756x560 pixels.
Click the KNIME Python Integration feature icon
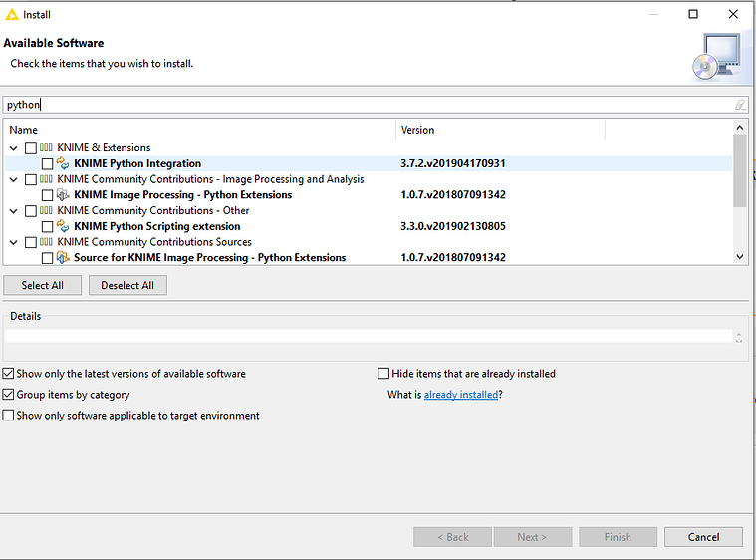click(x=64, y=164)
